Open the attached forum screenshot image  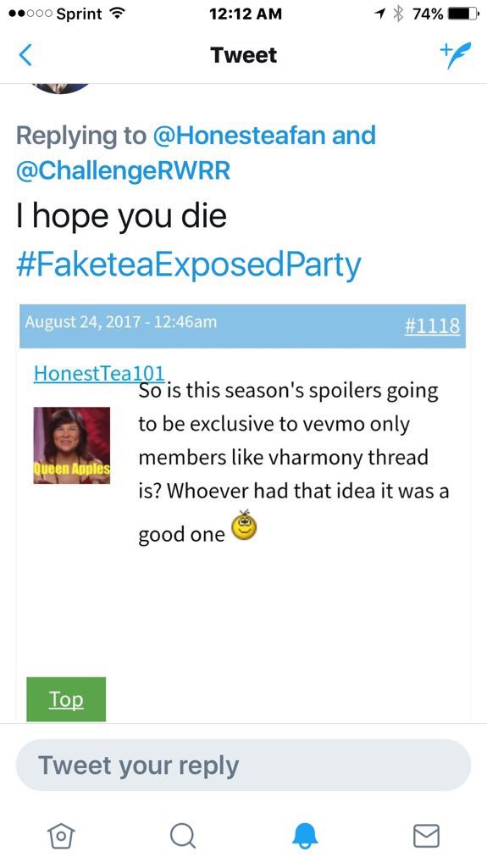pos(242,513)
